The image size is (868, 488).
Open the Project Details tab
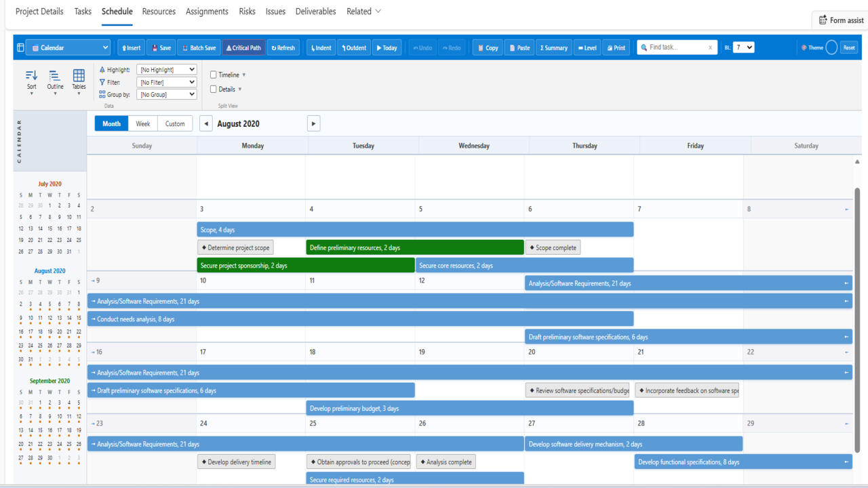click(x=39, y=12)
